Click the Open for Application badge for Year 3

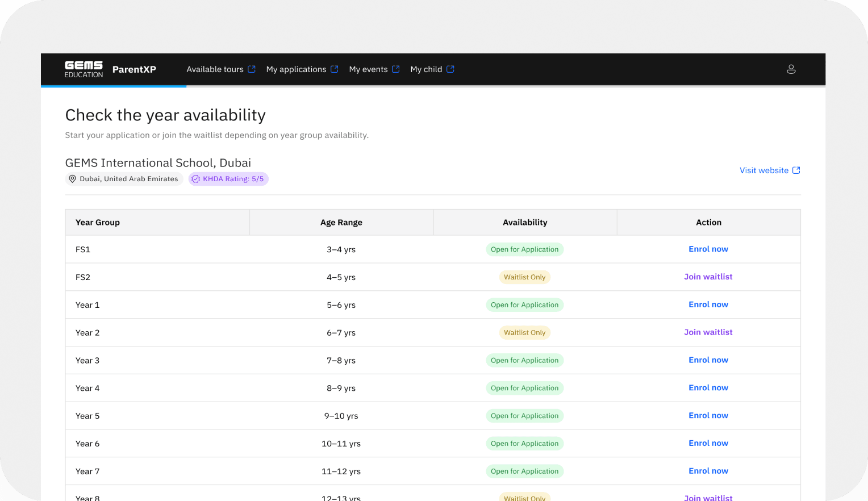[524, 360]
